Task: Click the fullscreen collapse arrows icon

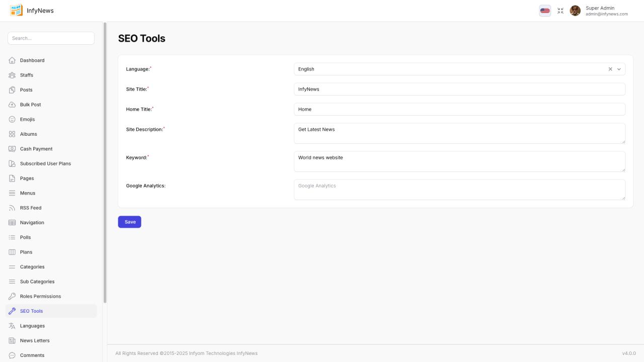Action: click(x=560, y=11)
